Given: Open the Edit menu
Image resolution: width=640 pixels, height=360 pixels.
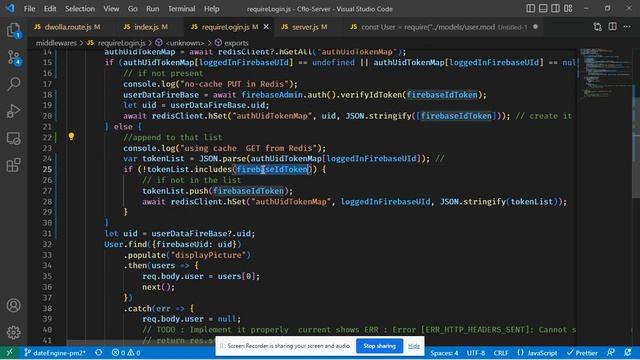Looking at the screenshot, I should coord(50,9).
